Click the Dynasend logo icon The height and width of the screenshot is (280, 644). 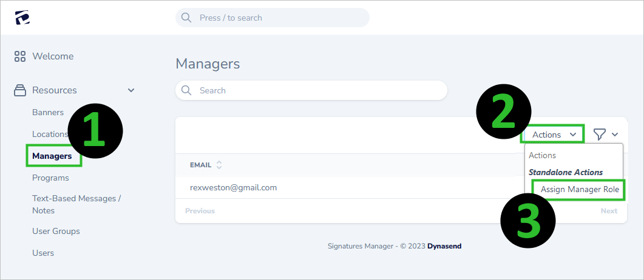pyautogui.click(x=22, y=18)
